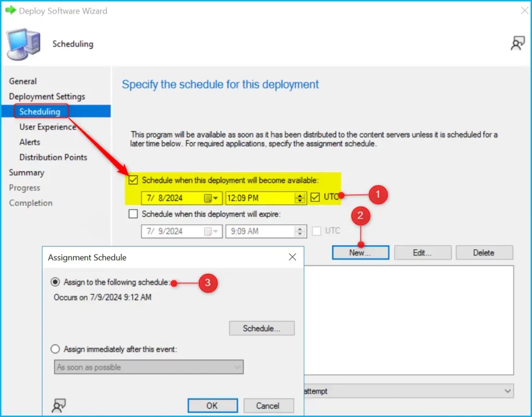The width and height of the screenshot is (532, 417).
Task: Click the green arrow wizard title icon
Action: (x=10, y=10)
